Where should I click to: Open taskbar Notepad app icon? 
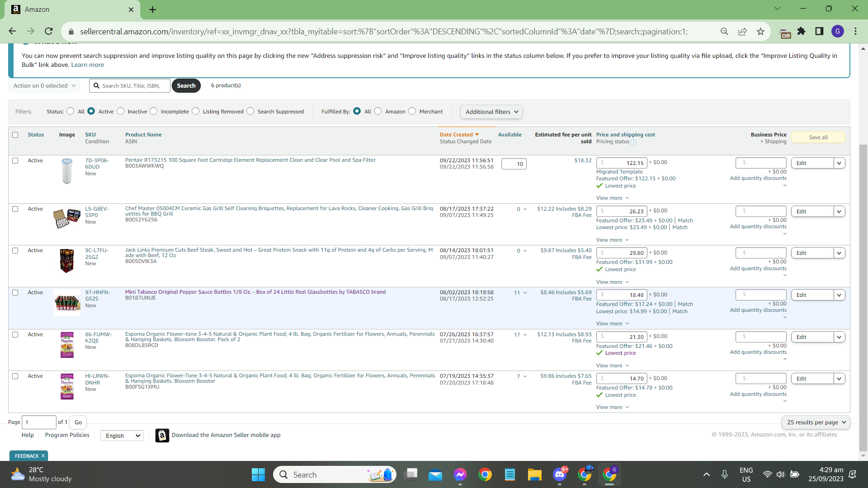510,474
